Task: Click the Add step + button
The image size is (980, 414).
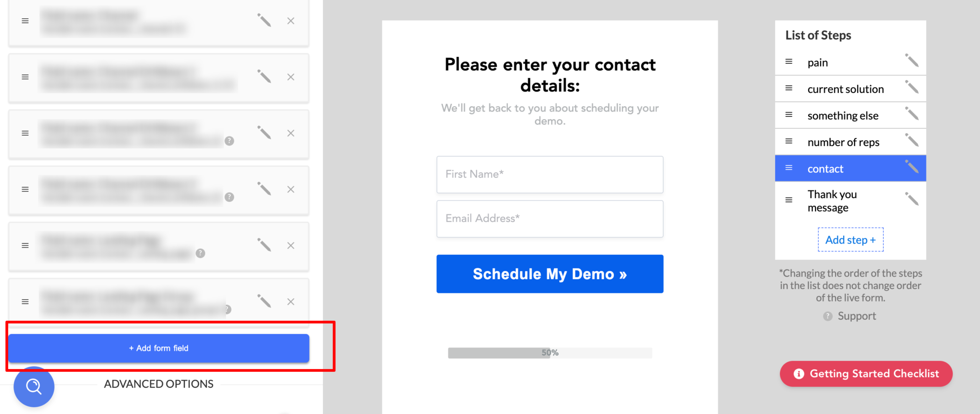Action: [x=850, y=240]
